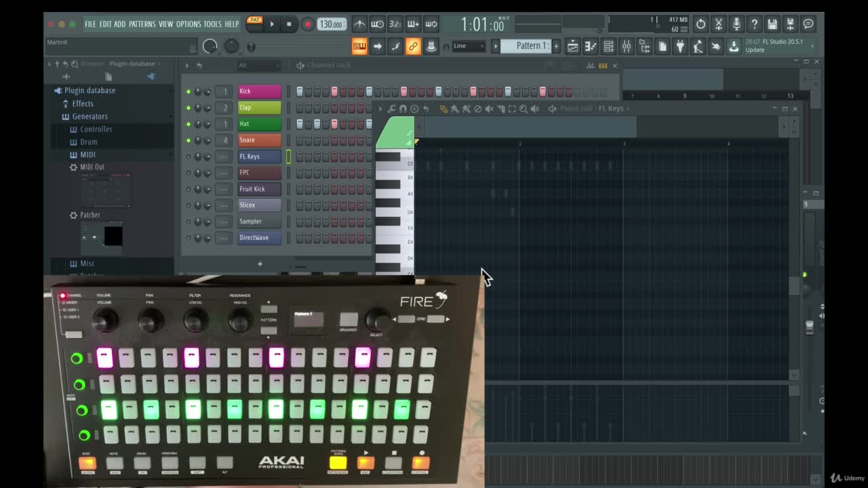Open piano roll menu arrow

click(380, 108)
